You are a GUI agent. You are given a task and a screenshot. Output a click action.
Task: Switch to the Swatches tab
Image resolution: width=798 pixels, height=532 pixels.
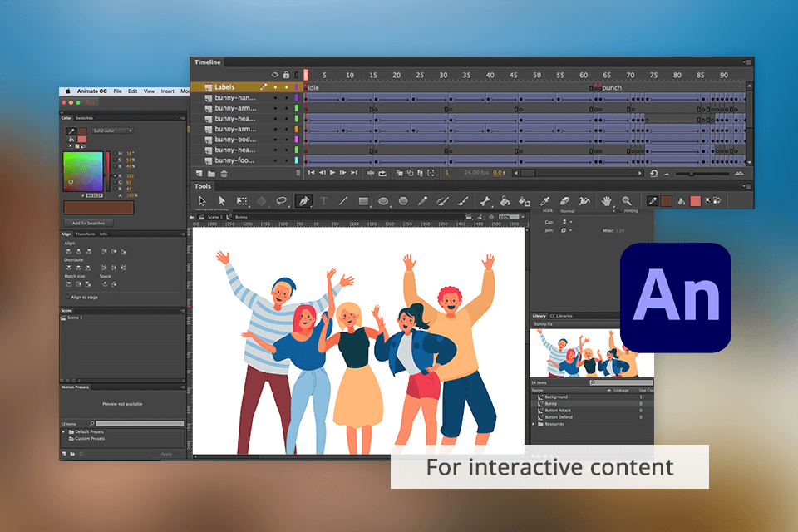coord(84,118)
